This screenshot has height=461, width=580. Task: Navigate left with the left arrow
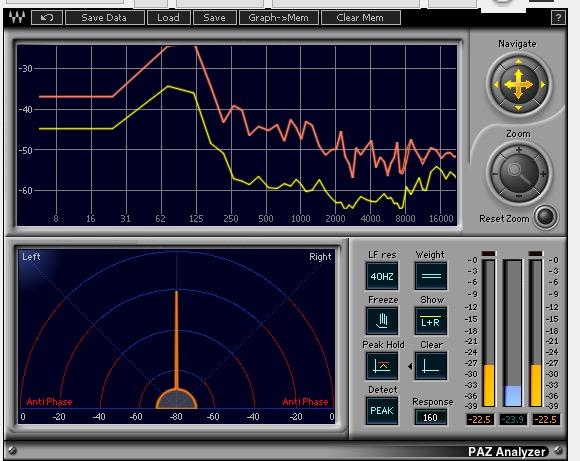point(496,85)
